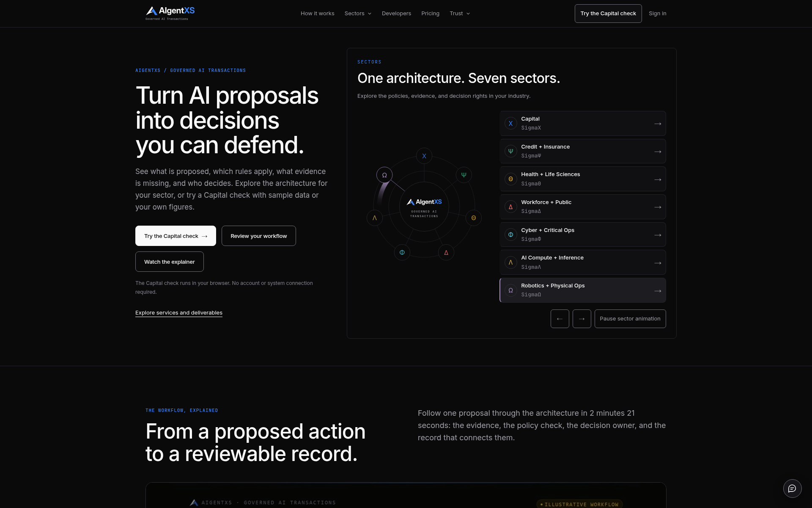Select the Psi node in sector diagram
The height and width of the screenshot is (508, 812).
(464, 175)
